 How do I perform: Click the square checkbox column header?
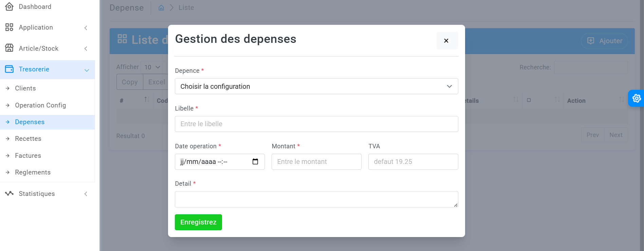point(529,100)
